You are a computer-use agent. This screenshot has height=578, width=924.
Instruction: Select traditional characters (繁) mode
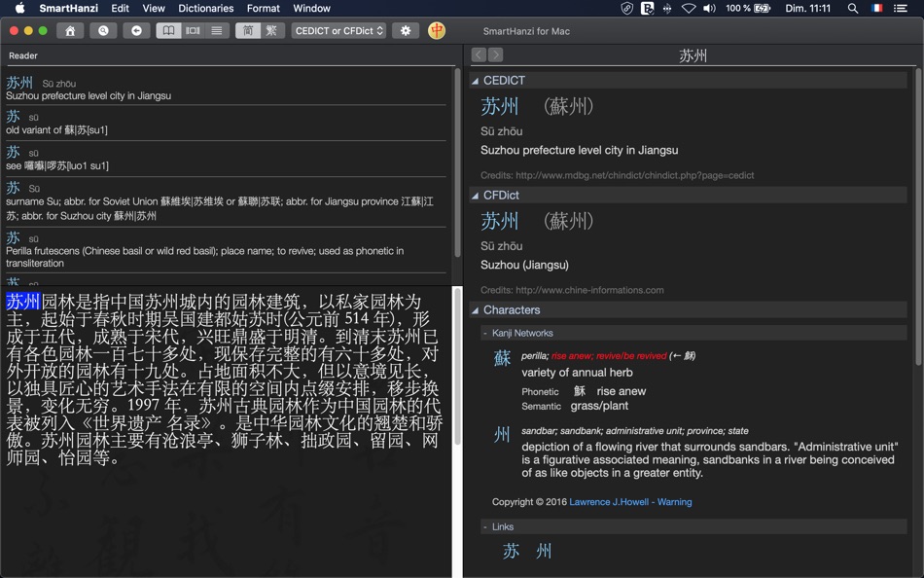pos(272,31)
